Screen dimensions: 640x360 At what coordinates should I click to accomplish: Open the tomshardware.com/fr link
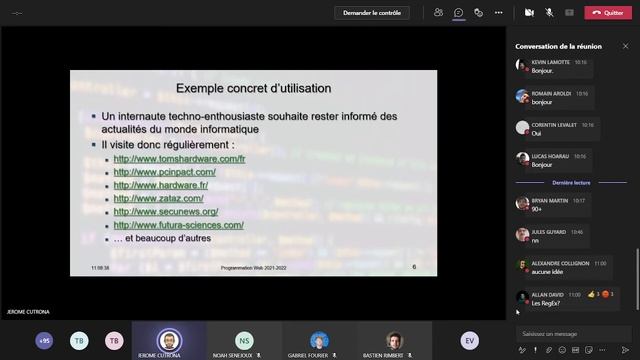tap(179, 159)
